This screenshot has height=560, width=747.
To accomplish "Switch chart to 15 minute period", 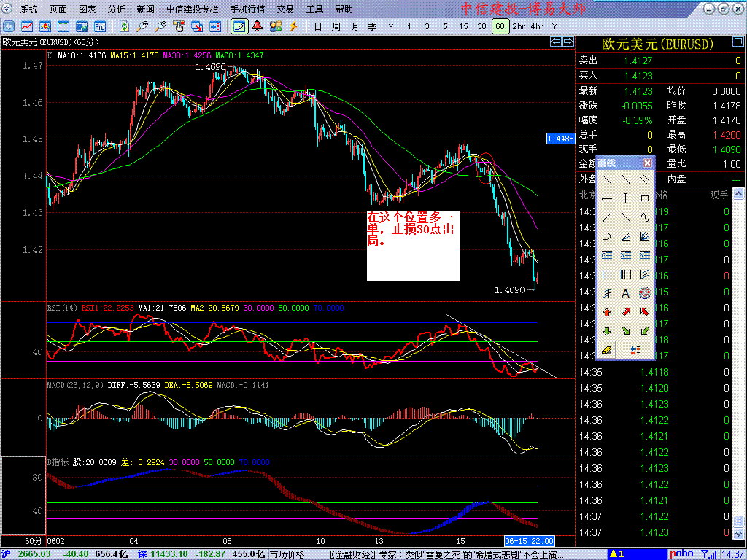I will tap(463, 27).
